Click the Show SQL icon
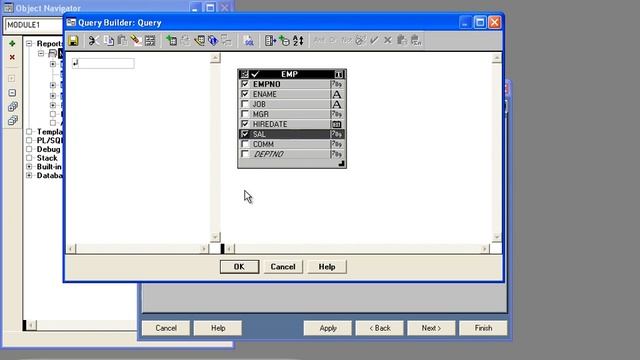640x360 pixels. pos(248,40)
